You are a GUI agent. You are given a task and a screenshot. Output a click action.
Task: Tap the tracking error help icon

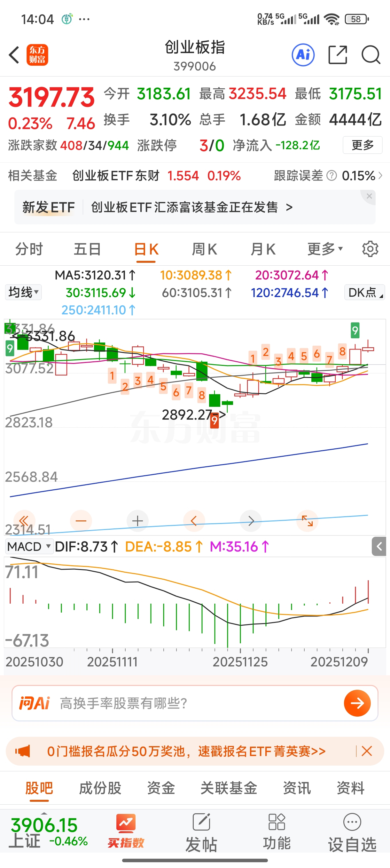[x=331, y=176]
